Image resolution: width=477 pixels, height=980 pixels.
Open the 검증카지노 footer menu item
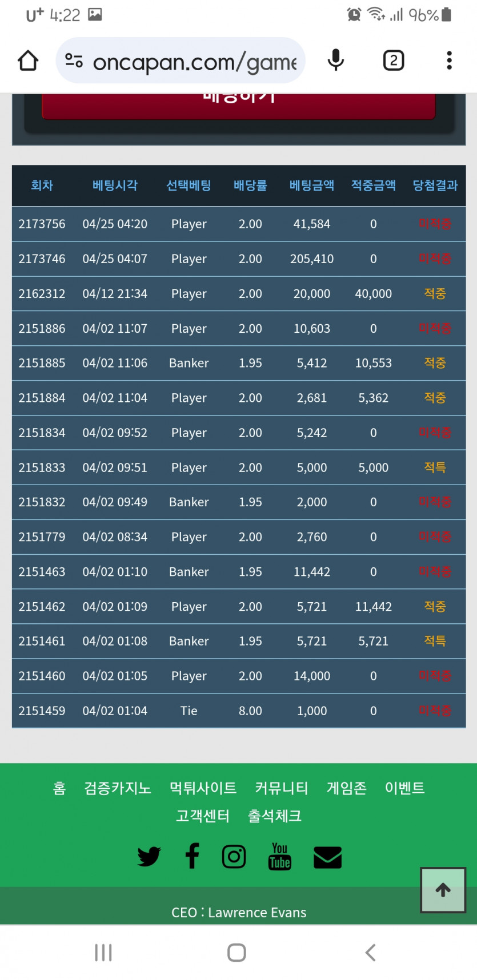(118, 788)
